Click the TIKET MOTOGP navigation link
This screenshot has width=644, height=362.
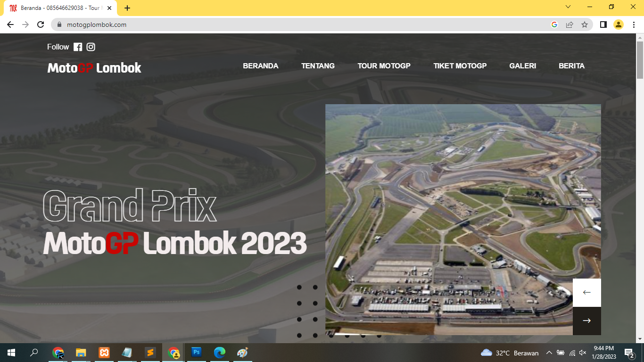pos(460,66)
